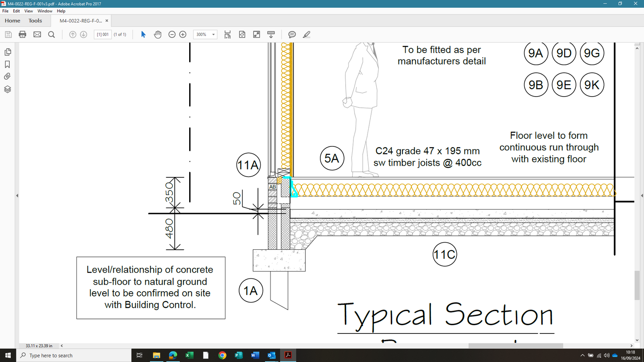Activate the arrow selection tool
Image resolution: width=644 pixels, height=362 pixels.
tap(143, 35)
